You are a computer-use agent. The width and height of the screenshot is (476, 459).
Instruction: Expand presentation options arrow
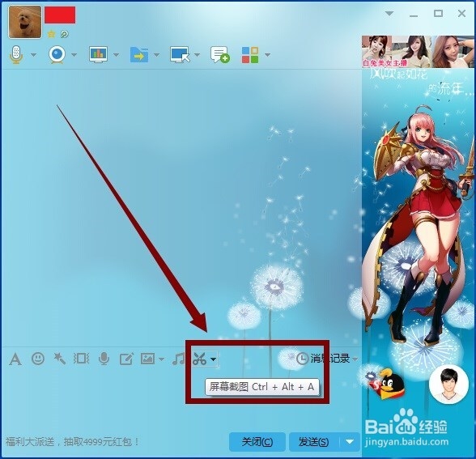click(x=116, y=55)
